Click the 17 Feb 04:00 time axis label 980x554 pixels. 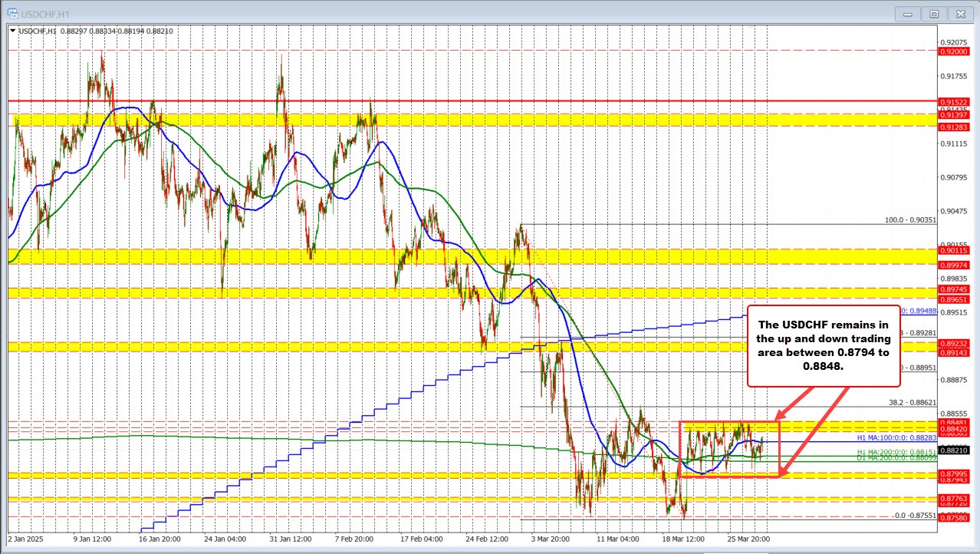422,539
